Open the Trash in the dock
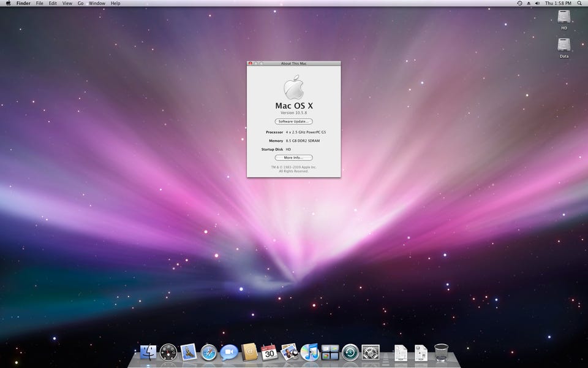 click(441, 352)
